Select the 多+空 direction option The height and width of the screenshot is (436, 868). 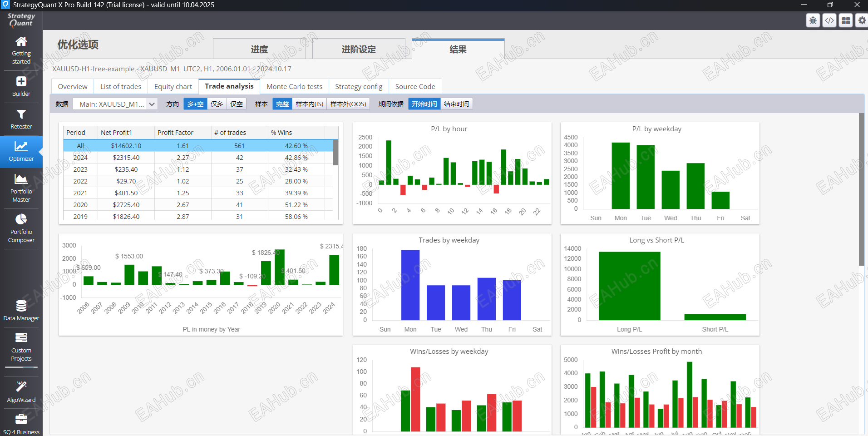point(196,104)
